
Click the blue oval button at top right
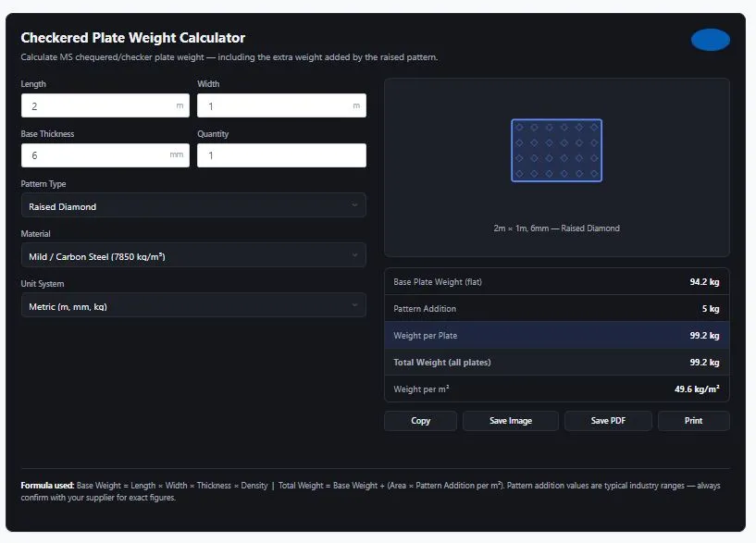(x=711, y=40)
